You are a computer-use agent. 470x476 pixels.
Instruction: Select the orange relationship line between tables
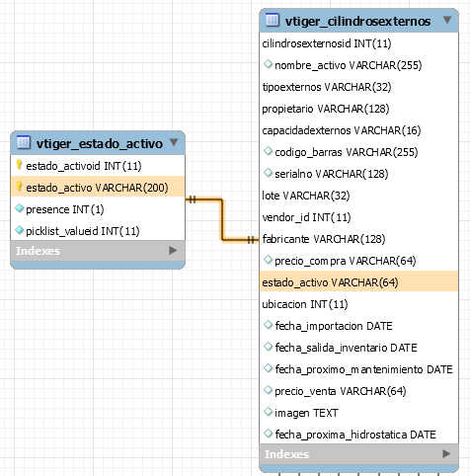click(222, 219)
